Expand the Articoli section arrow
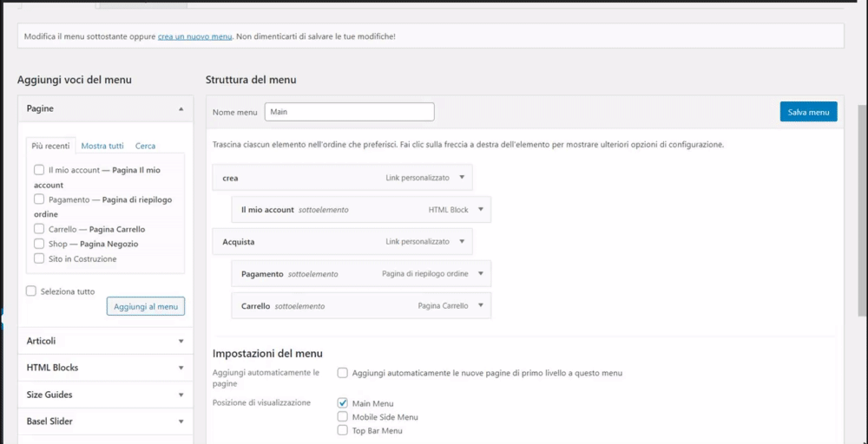The height and width of the screenshot is (444, 868). (181, 342)
